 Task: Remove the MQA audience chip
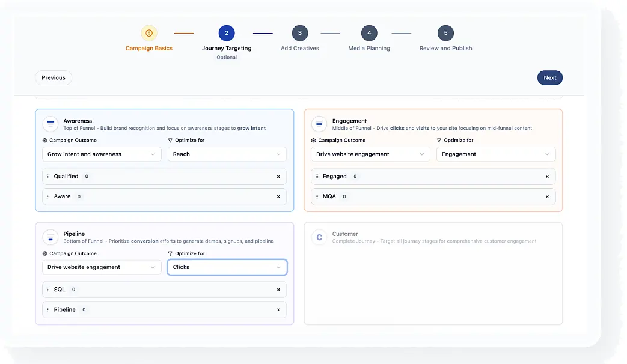pyautogui.click(x=547, y=196)
